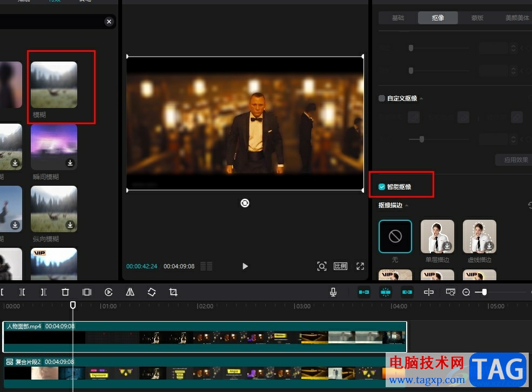Mirror the clip with the flip icon
532x392 pixels.
(130, 292)
